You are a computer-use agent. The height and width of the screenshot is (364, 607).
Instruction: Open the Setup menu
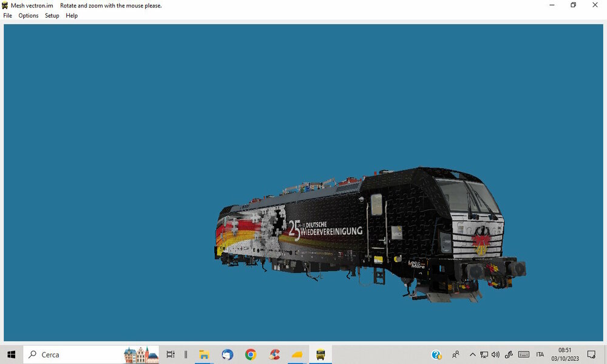pos(52,16)
